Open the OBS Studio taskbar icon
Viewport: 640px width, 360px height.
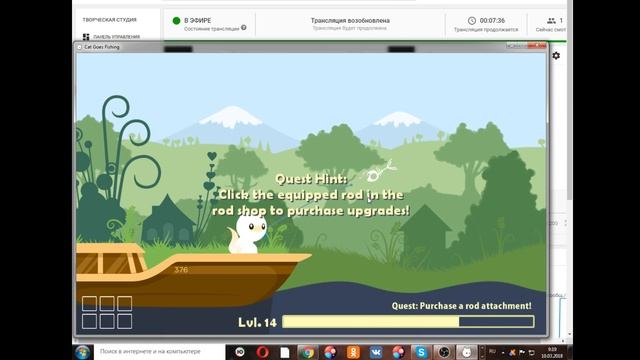(x=444, y=352)
